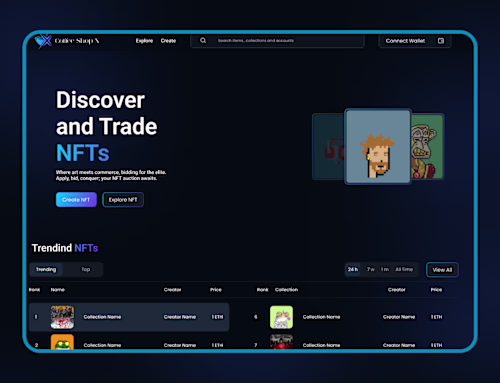Click the Name column header in left table

58,290
